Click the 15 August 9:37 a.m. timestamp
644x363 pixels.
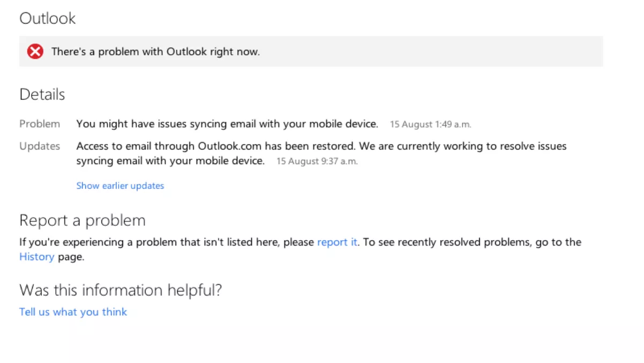317,161
